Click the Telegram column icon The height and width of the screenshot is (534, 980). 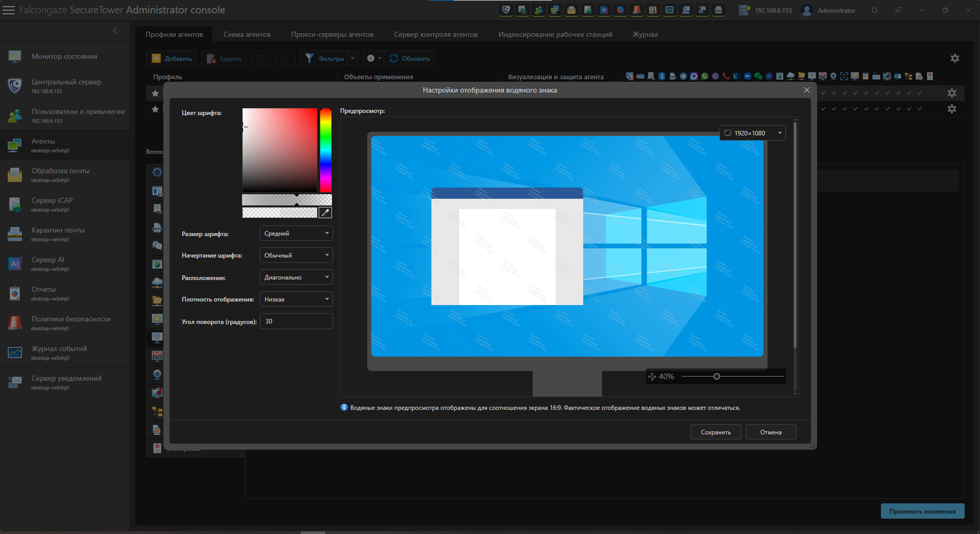pyautogui.click(x=683, y=76)
